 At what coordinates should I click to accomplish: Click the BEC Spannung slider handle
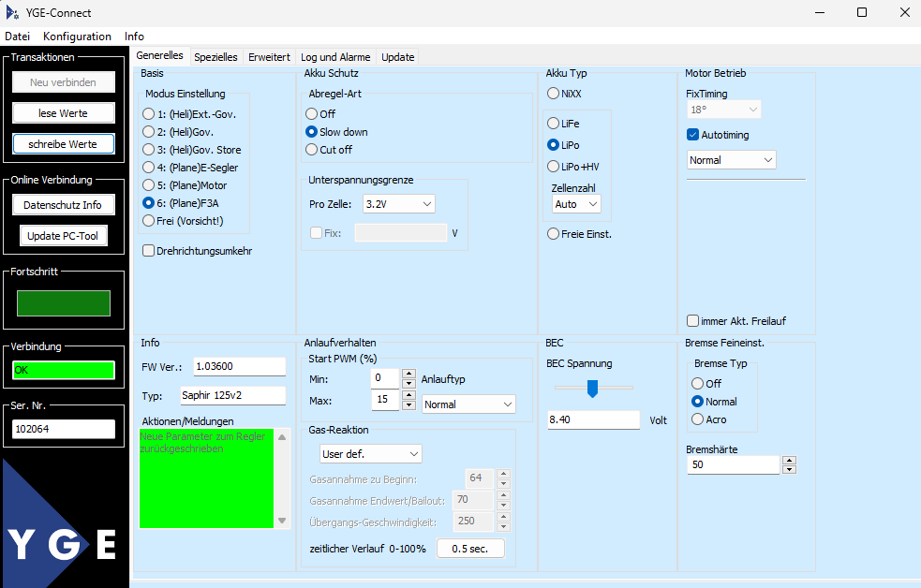click(593, 388)
